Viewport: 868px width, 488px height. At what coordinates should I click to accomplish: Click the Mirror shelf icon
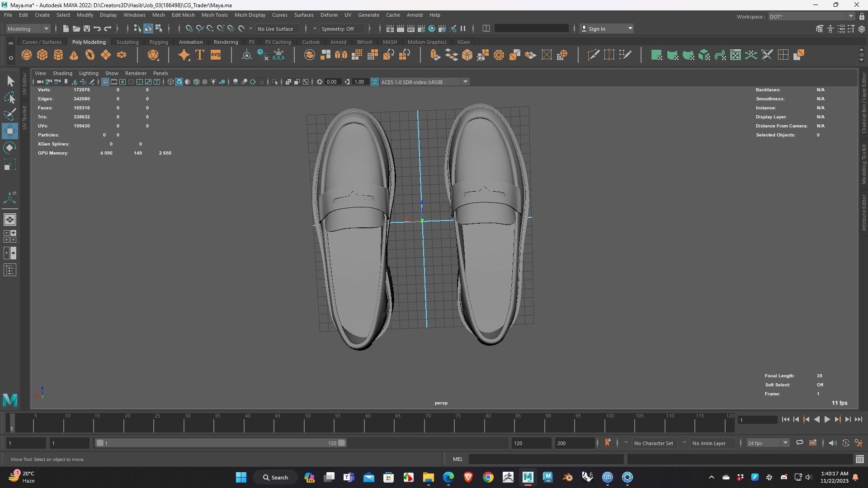tap(341, 55)
